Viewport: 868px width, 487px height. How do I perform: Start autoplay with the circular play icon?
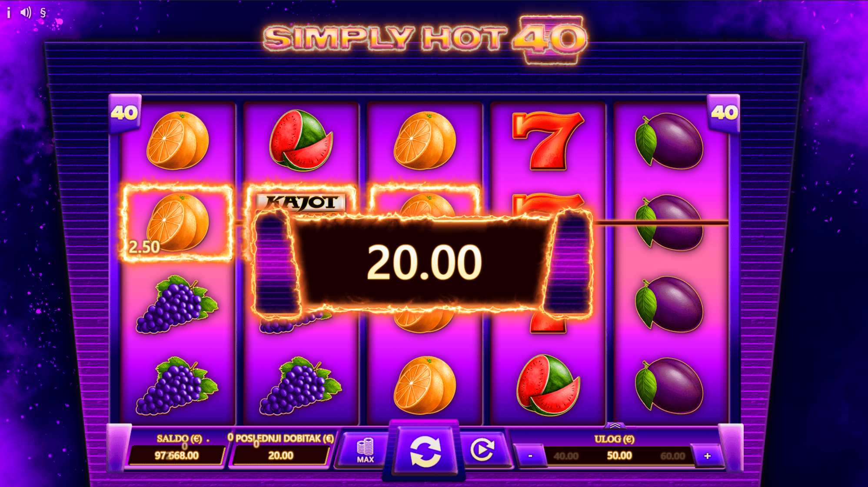pyautogui.click(x=482, y=450)
